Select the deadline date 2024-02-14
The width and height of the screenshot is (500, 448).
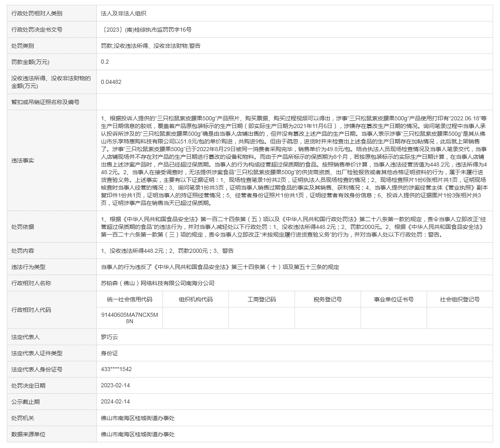(x=115, y=401)
